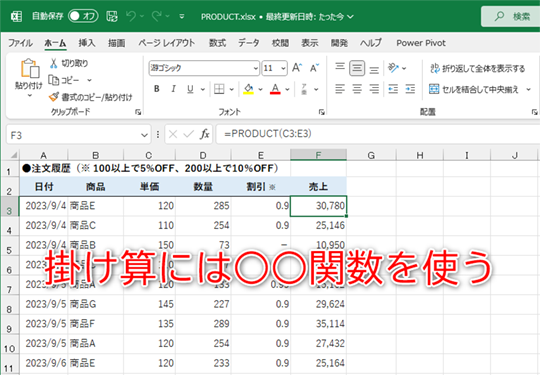Toggle middle vertical align
540x375 pixels.
point(357,68)
